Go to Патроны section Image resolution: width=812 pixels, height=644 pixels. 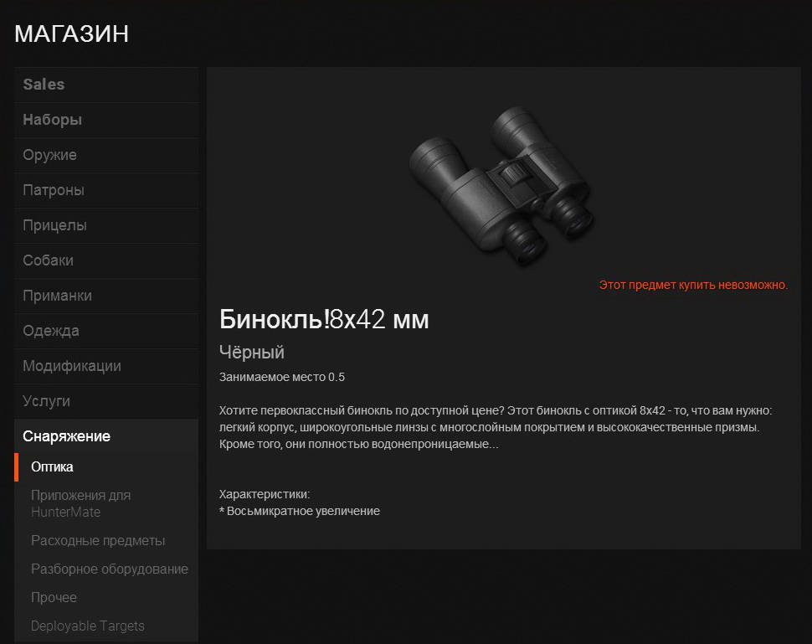pos(106,190)
